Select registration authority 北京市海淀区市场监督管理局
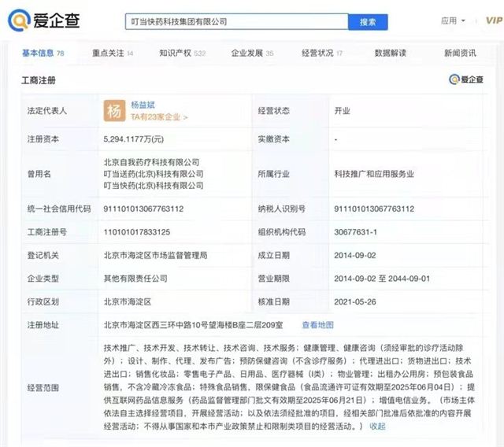This screenshot has width=504, height=447. (156, 255)
